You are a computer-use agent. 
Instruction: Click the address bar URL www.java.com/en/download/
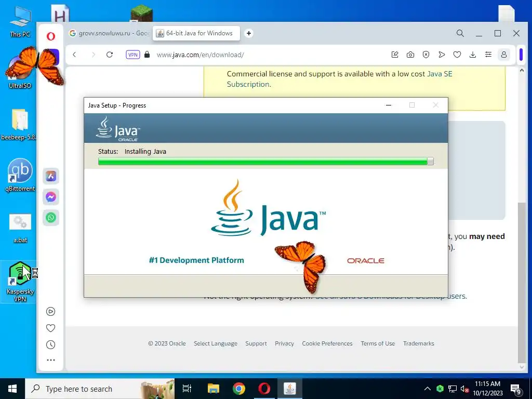coord(200,55)
